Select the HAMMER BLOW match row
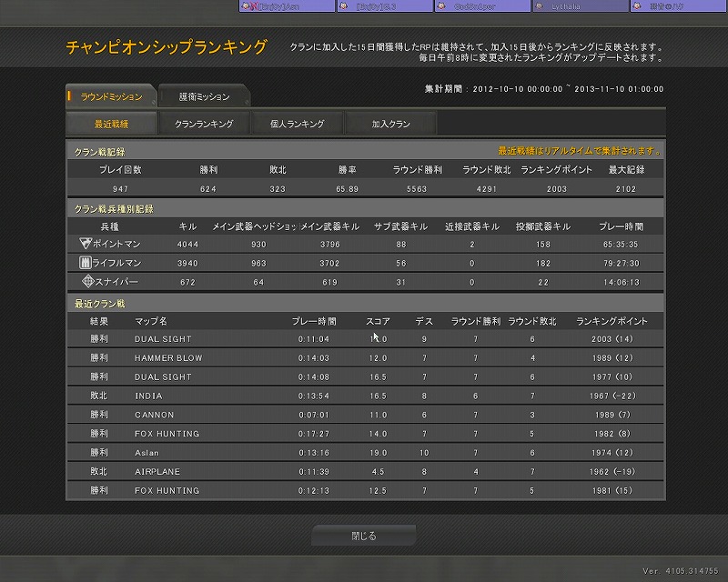 (364, 358)
